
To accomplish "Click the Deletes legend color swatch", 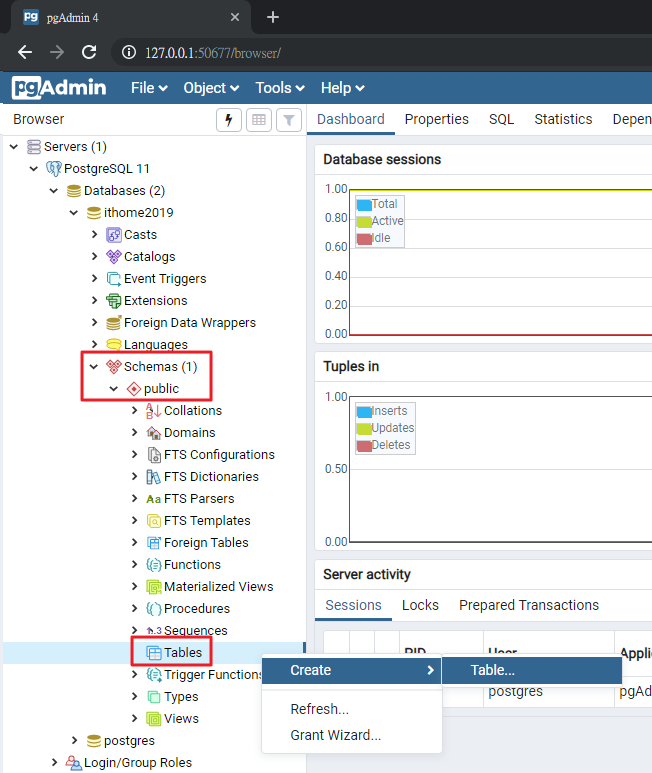I will 364,446.
